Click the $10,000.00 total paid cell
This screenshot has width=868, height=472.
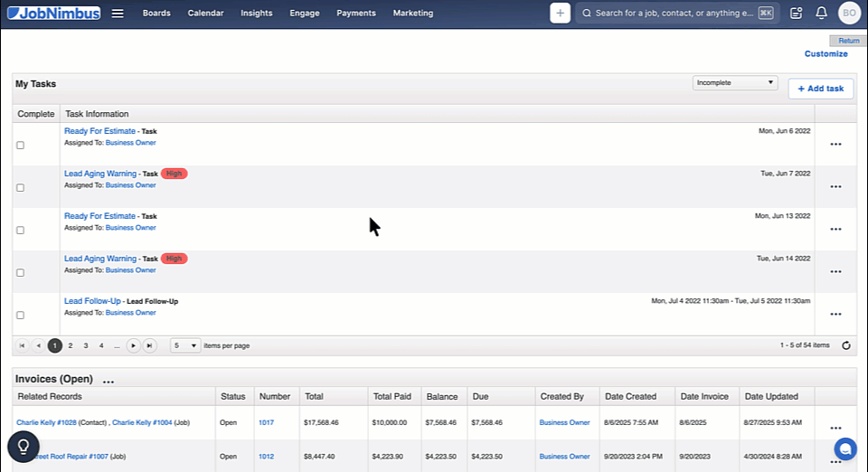tap(390, 423)
